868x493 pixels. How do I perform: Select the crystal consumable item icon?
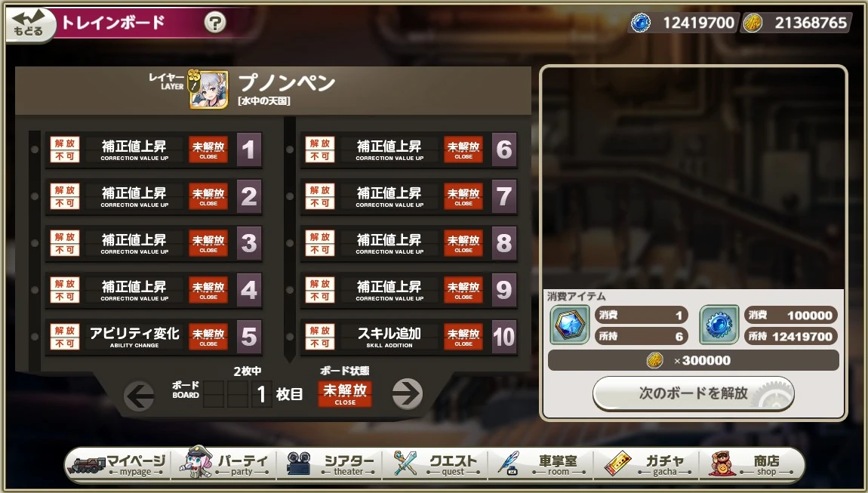570,325
